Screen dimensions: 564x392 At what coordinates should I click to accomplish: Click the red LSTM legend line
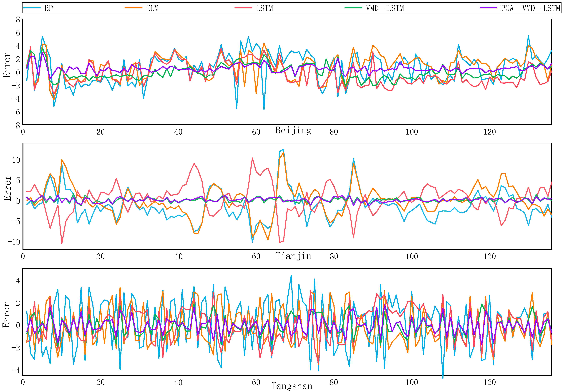[x=243, y=8]
